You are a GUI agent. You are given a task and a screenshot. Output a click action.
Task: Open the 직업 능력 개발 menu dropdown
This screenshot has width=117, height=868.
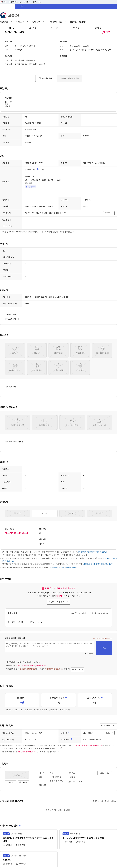tap(57, 22)
